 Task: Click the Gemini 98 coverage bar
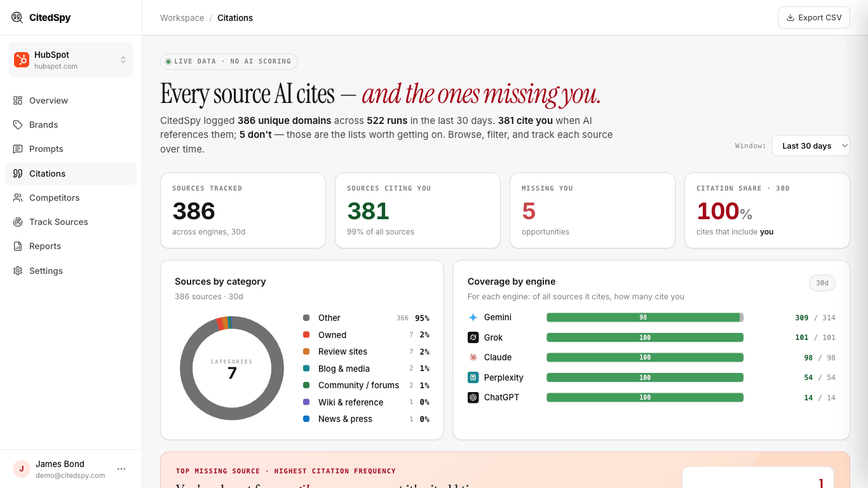point(645,317)
